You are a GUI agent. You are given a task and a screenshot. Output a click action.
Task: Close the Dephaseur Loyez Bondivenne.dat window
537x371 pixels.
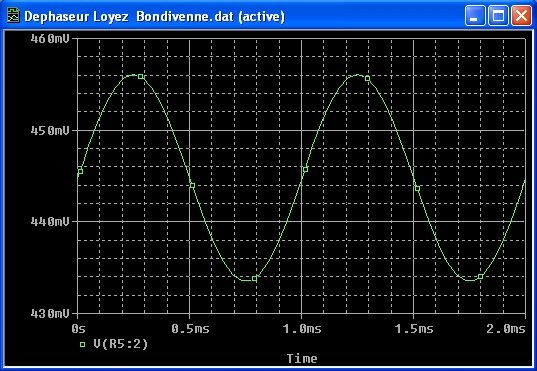click(x=521, y=16)
